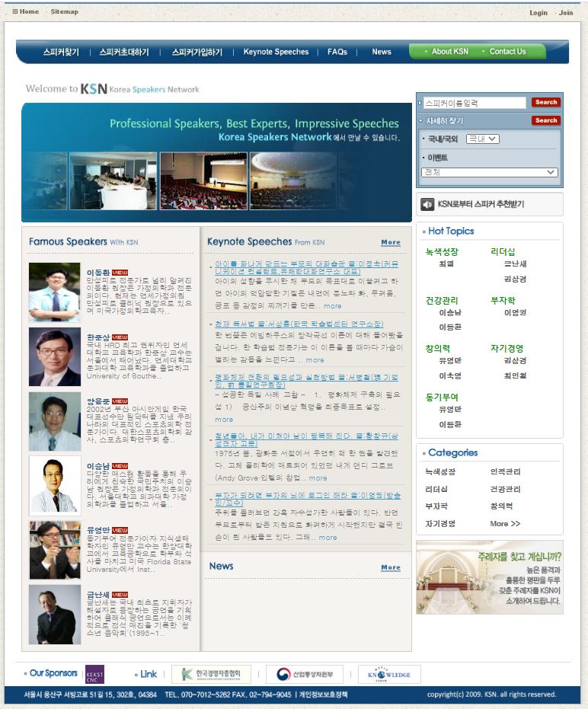Open 개인정보보호정책 in footer
The width and height of the screenshot is (588, 709).
323,695
